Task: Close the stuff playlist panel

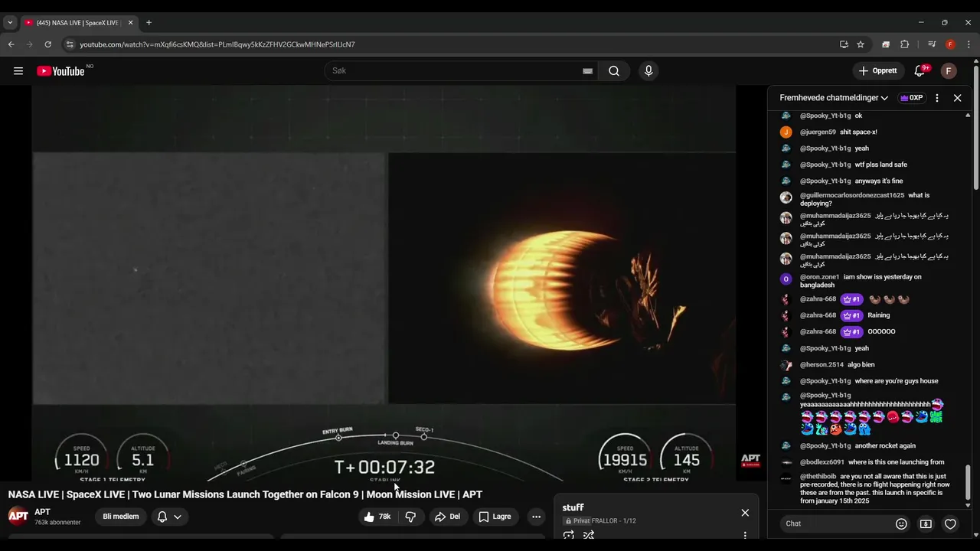Action: (745, 513)
